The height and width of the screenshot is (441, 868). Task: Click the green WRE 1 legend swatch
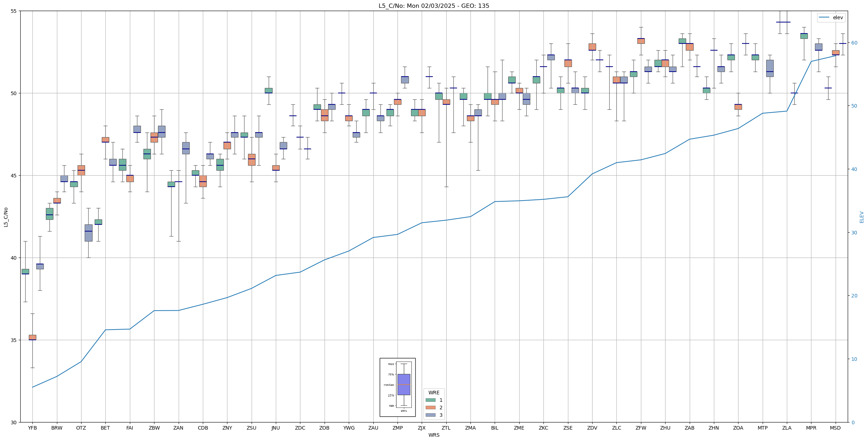tap(430, 400)
